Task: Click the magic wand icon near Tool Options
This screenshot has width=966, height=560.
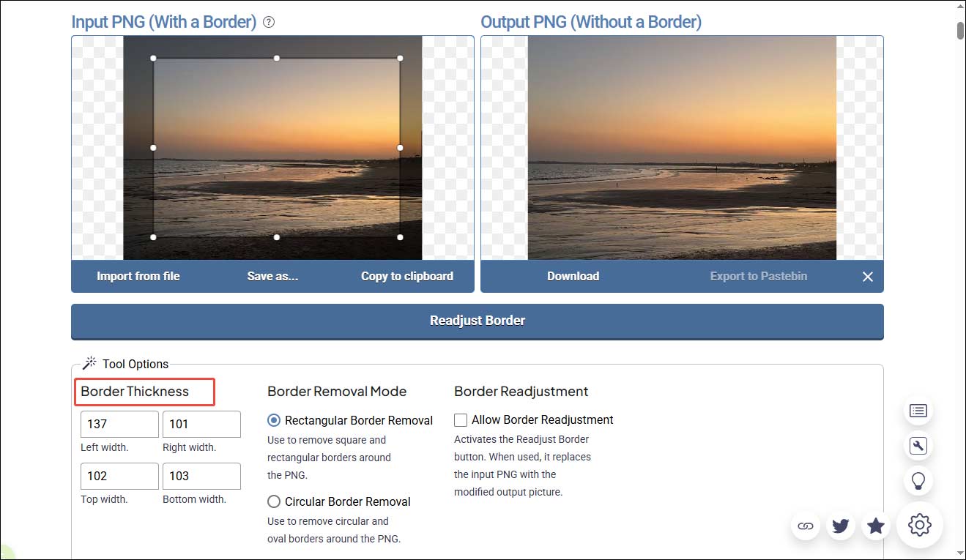Action: pyautogui.click(x=89, y=362)
